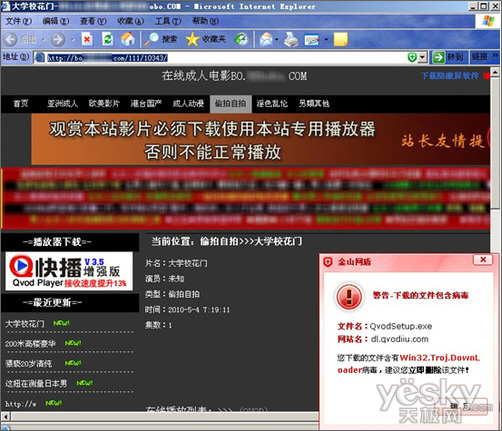Select the 成人动漫 navigation tab
This screenshot has height=431, width=502.
(188, 104)
